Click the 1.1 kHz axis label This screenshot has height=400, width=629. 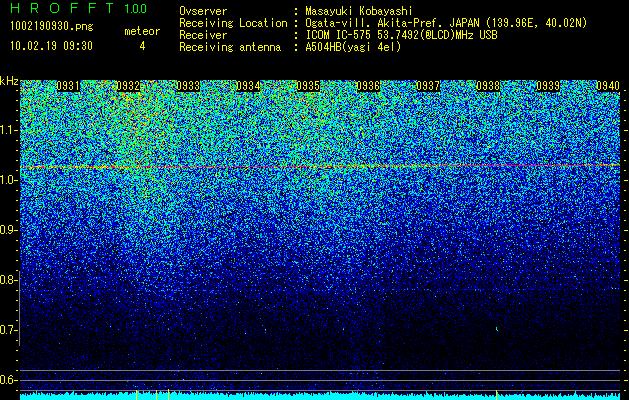pyautogui.click(x=8, y=131)
